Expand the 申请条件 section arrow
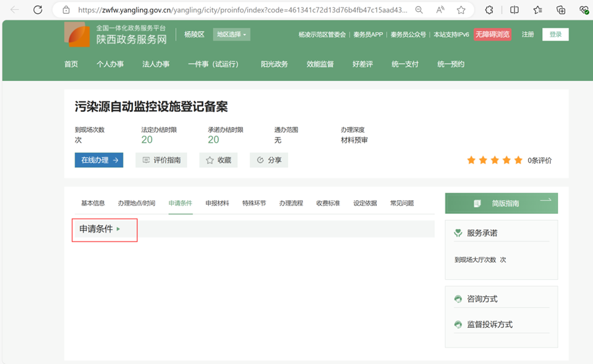 coord(119,229)
